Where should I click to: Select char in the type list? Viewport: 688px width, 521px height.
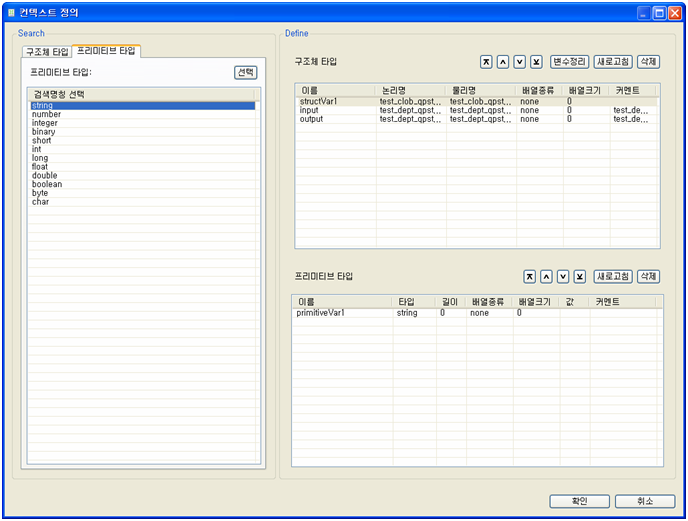tap(143, 202)
